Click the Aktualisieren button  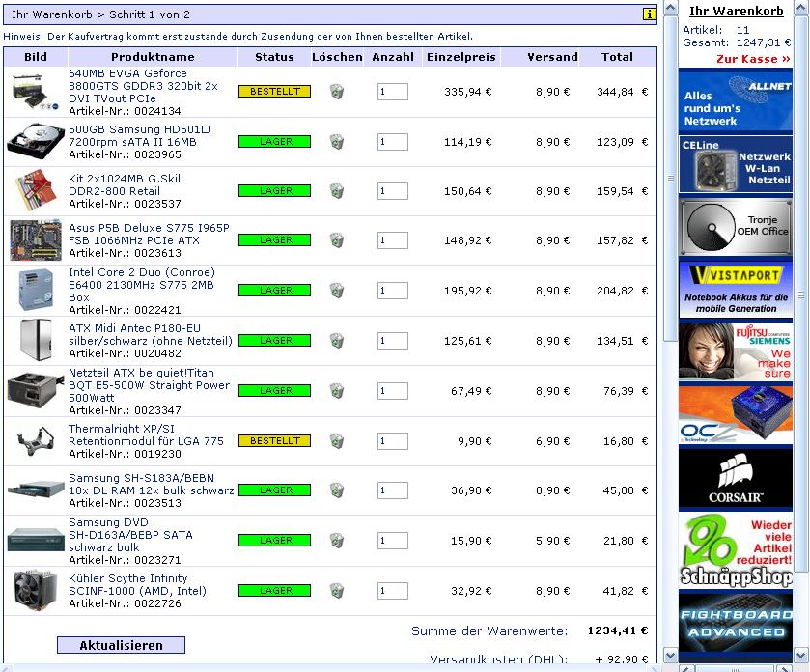[121, 645]
